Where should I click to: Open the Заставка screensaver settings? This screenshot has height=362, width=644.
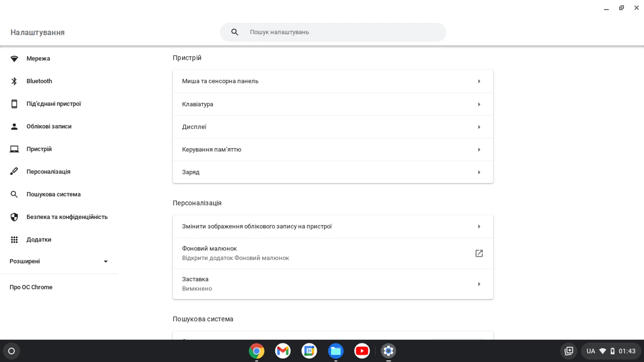[x=332, y=283]
